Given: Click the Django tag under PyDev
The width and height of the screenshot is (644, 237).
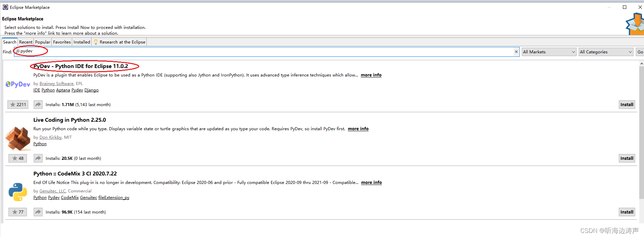Looking at the screenshot, I should click(x=92, y=90).
